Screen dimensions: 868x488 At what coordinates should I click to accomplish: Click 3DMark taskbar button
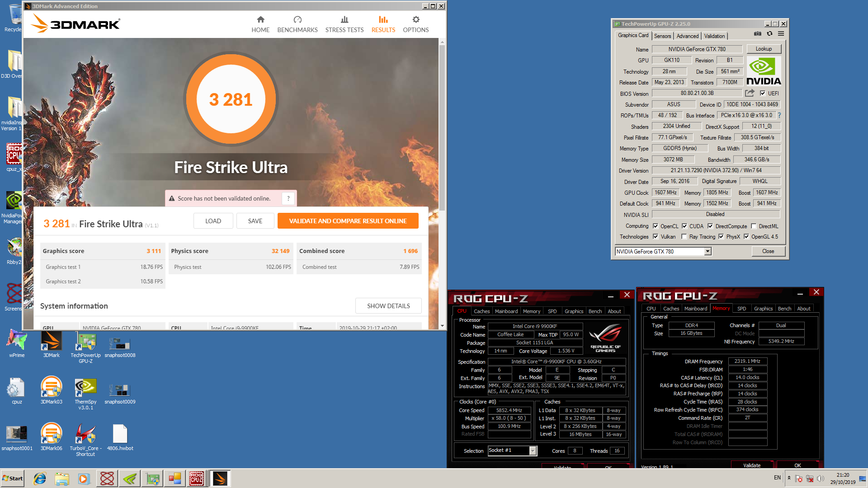[x=220, y=479]
